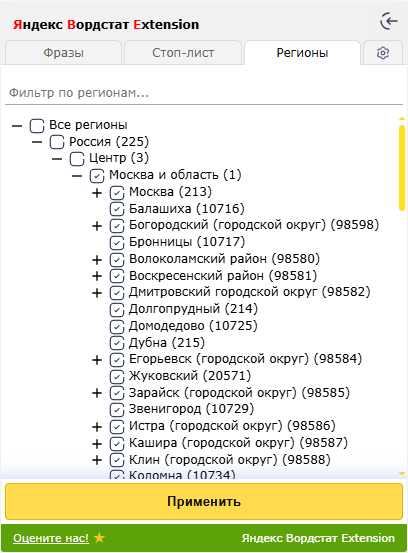The width and height of the screenshot is (408, 553).
Task: Select the Регионы tab
Action: click(x=302, y=53)
